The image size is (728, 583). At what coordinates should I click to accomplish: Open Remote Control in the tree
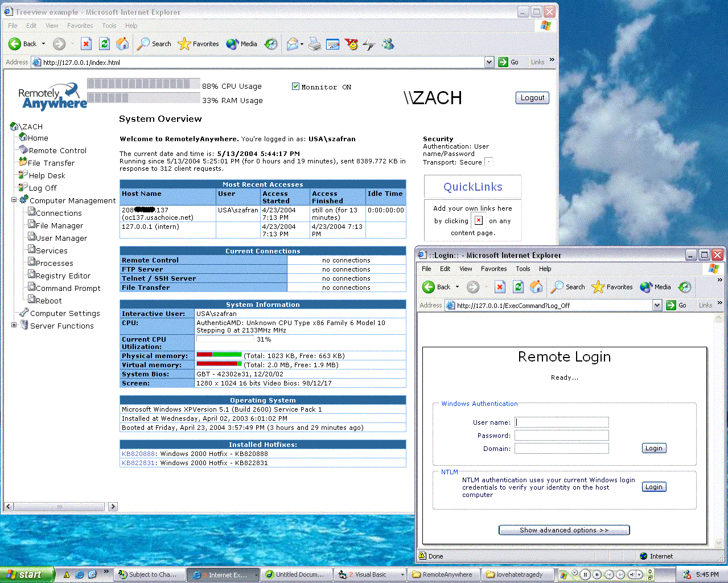[x=57, y=151]
